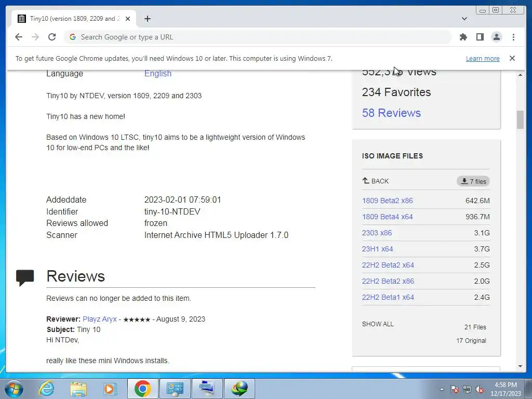Reload the current page
532x399 pixels.
52,37
